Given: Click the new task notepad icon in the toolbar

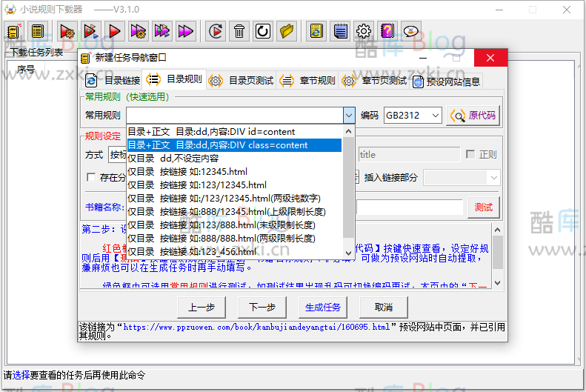Looking at the screenshot, I should 13,31.
